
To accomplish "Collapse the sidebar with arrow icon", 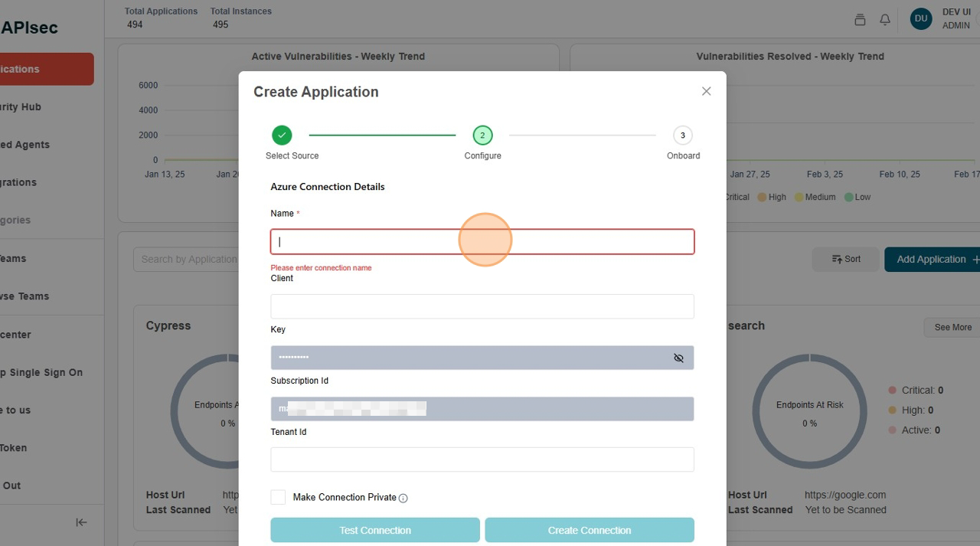I will 81,522.
